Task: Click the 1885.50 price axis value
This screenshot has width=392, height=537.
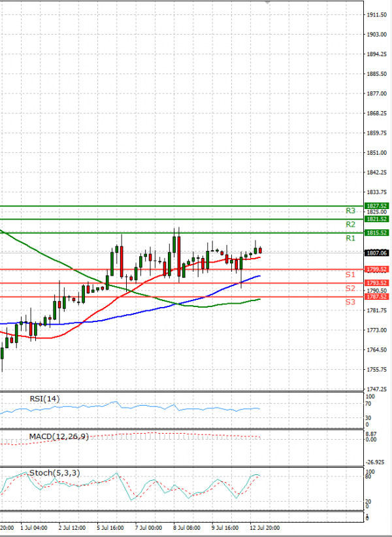Action: point(376,74)
